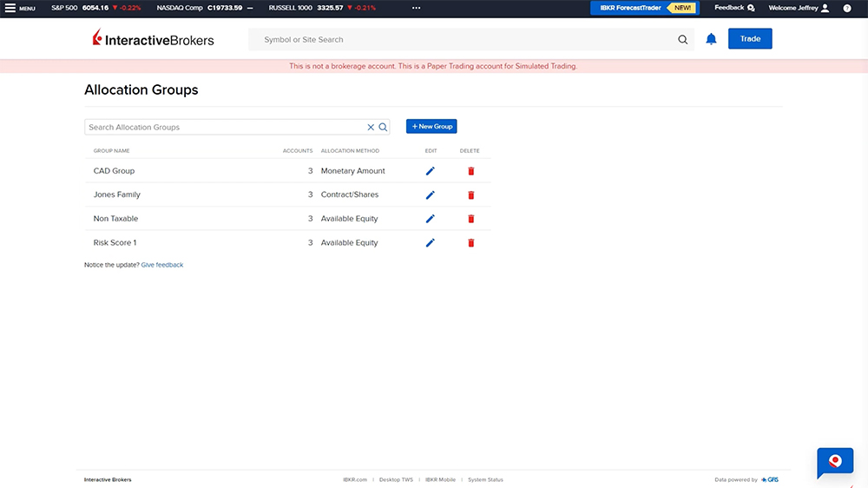Viewport: 868px width, 488px height.
Task: Click the GFIS data provider logo
Action: [x=769, y=479]
